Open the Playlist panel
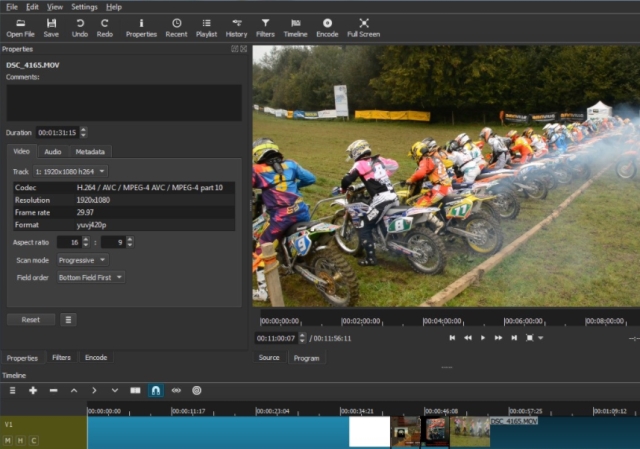Image resolution: width=640 pixels, height=449 pixels. point(207,28)
